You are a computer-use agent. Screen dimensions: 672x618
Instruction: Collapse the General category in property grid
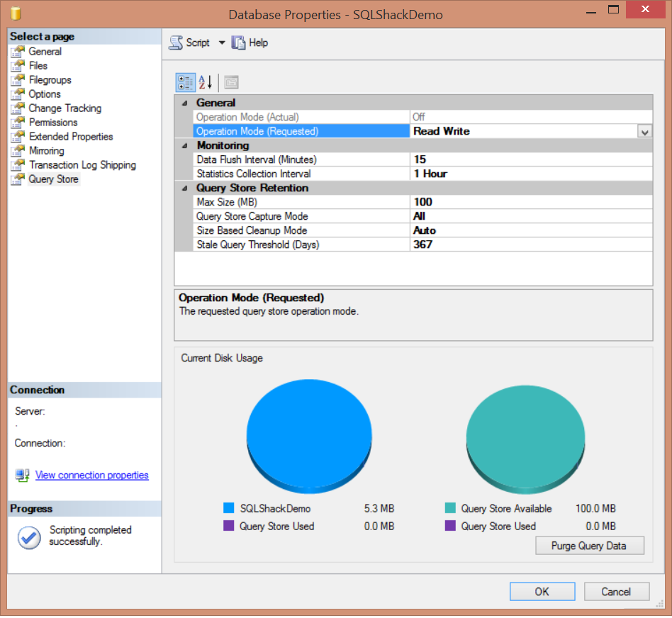point(185,103)
